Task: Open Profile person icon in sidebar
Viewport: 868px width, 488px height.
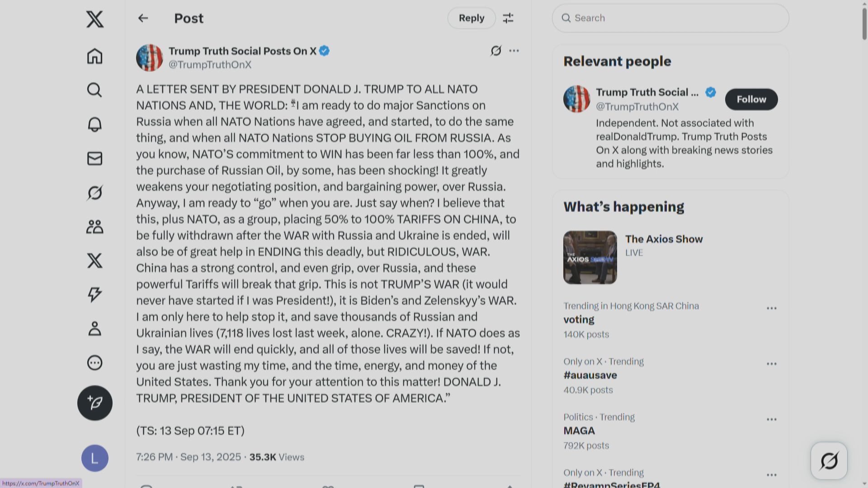Action: 94,328
